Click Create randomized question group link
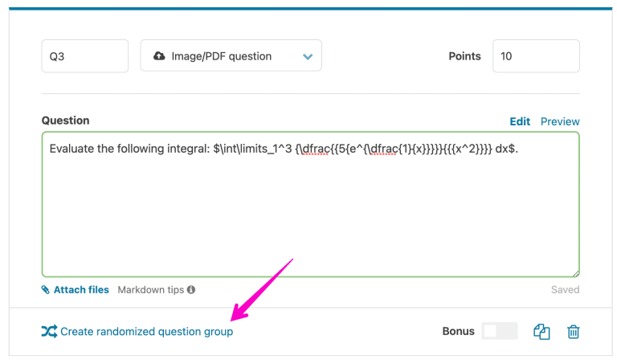The width and height of the screenshot is (617, 364). (147, 331)
